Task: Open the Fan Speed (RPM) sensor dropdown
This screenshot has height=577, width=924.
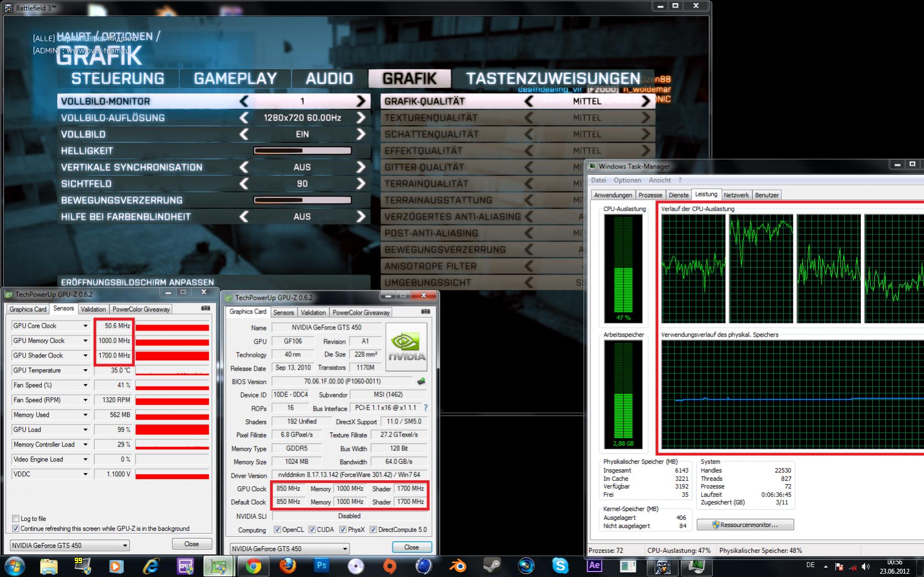Action: 85,400
